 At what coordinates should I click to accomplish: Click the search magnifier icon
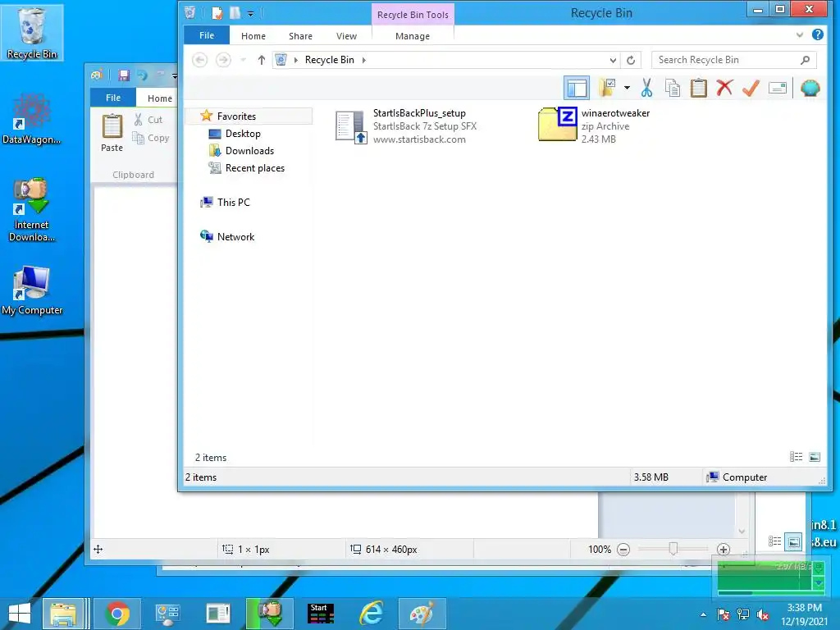point(805,60)
